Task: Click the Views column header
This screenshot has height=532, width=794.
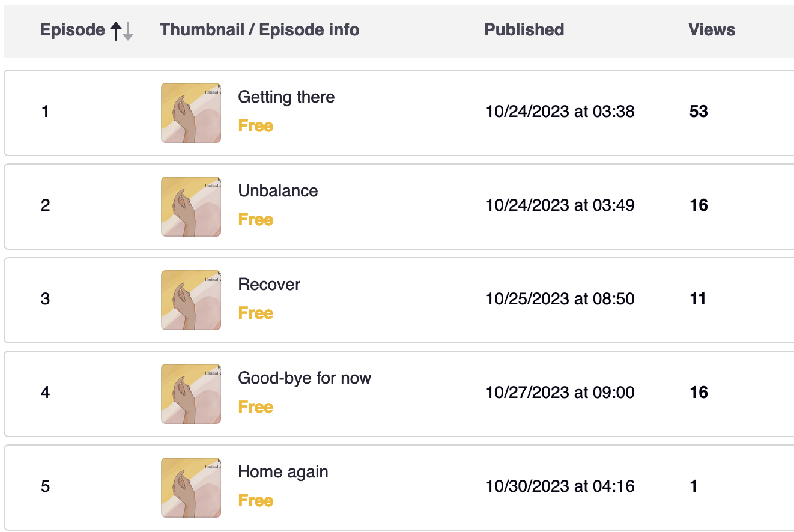Action: click(x=712, y=30)
